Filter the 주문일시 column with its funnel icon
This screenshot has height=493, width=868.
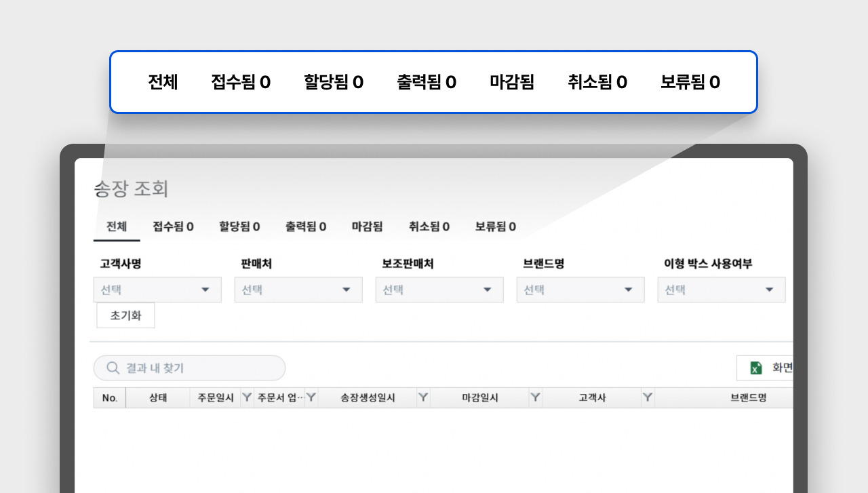[247, 397]
